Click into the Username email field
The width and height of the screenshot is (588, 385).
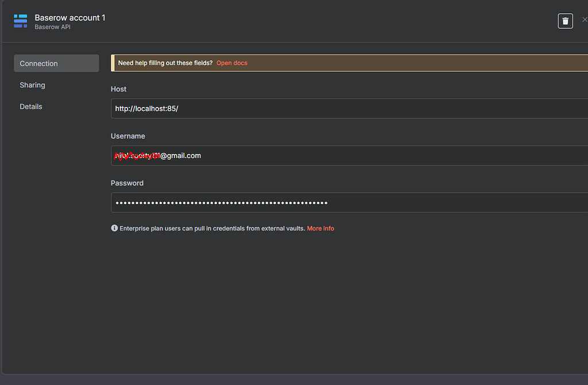tap(345, 156)
